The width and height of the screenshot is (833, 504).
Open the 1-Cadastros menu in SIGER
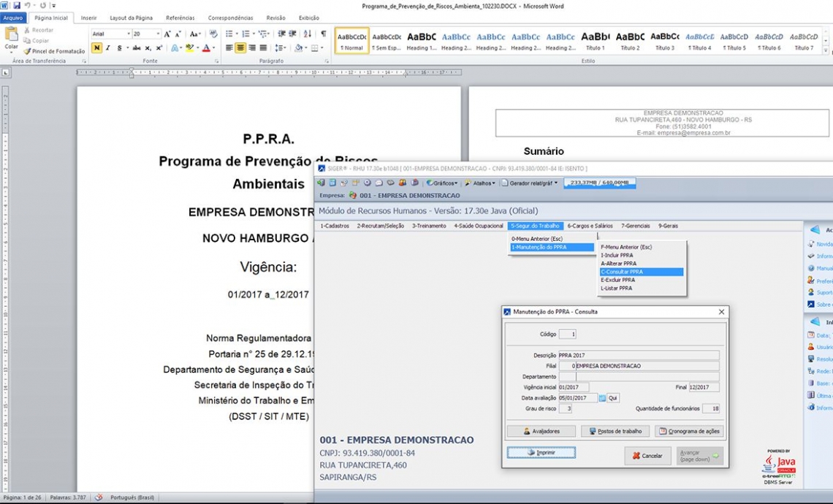click(x=335, y=226)
